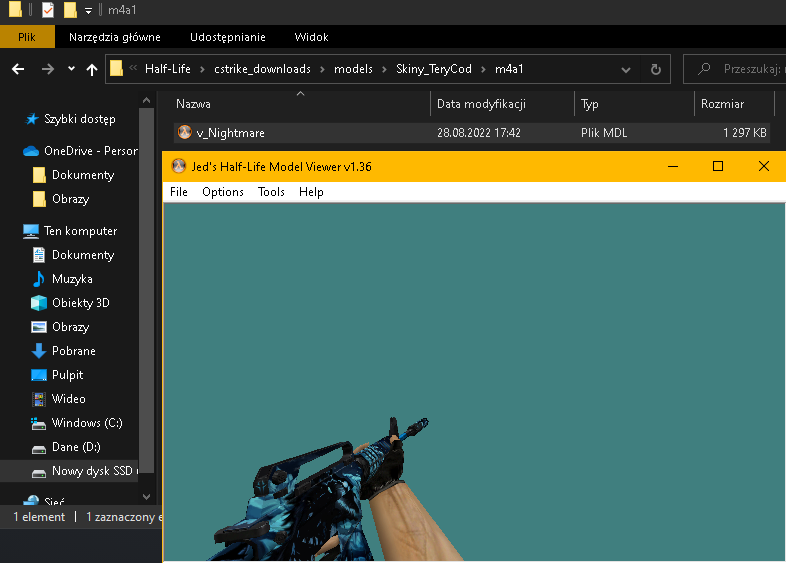Open Obrazy folder under OneDrive
The image size is (786, 563).
(x=70, y=199)
